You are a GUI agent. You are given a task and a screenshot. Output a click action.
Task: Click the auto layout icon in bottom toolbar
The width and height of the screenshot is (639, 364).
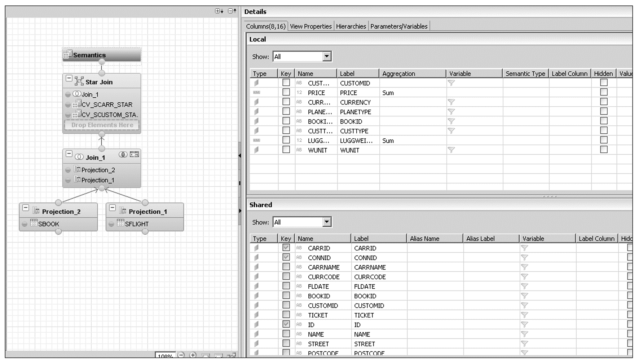pos(232,355)
